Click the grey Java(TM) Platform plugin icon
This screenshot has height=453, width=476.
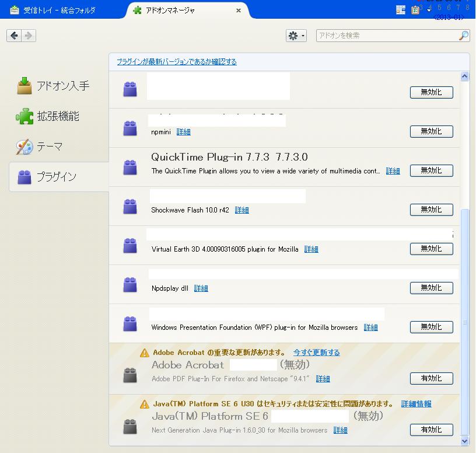pyautogui.click(x=130, y=426)
